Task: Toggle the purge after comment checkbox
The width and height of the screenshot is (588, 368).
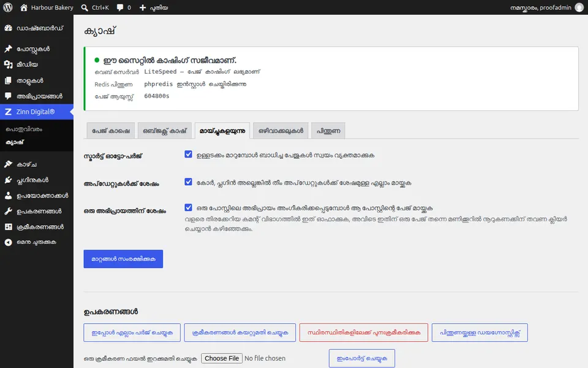Action: (188, 207)
